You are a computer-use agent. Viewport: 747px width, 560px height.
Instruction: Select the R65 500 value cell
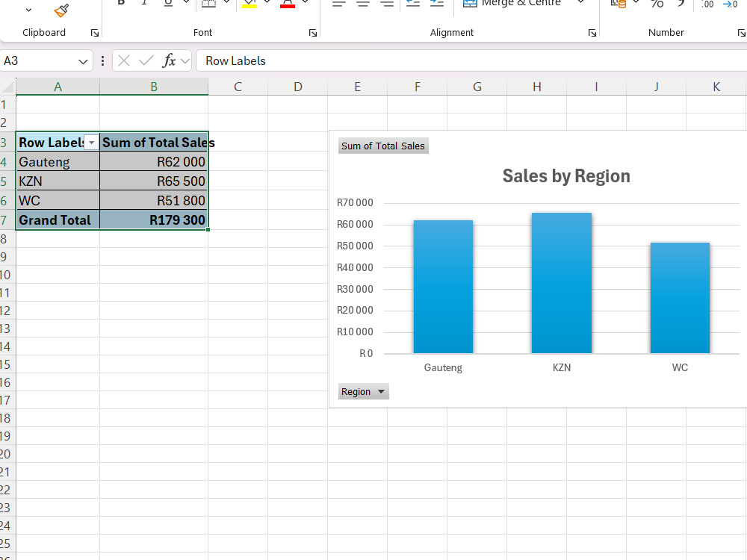[154, 181]
